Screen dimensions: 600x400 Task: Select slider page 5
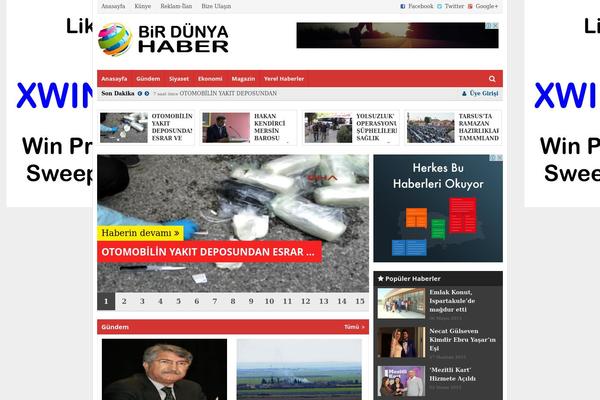(178, 301)
